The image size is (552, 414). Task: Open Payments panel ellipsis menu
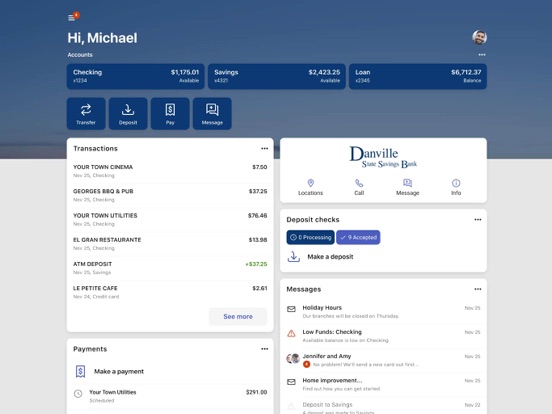click(264, 349)
